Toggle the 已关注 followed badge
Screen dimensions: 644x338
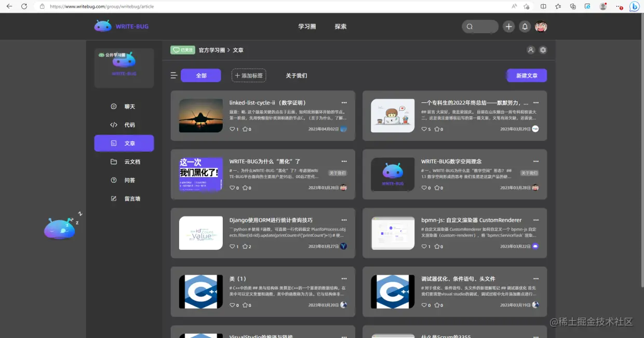click(x=183, y=50)
